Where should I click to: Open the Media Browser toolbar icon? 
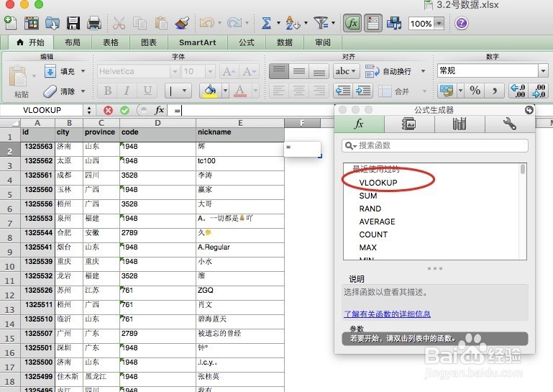394,23
